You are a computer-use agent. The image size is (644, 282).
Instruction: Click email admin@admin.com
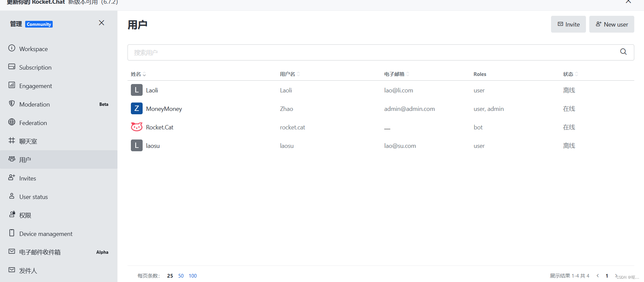coord(409,109)
